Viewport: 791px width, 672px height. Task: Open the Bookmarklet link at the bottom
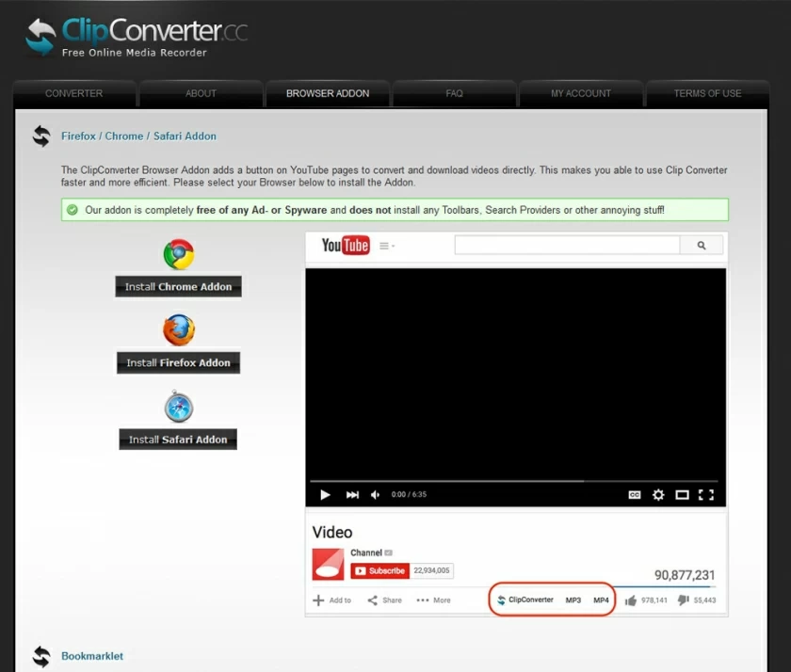[91, 656]
